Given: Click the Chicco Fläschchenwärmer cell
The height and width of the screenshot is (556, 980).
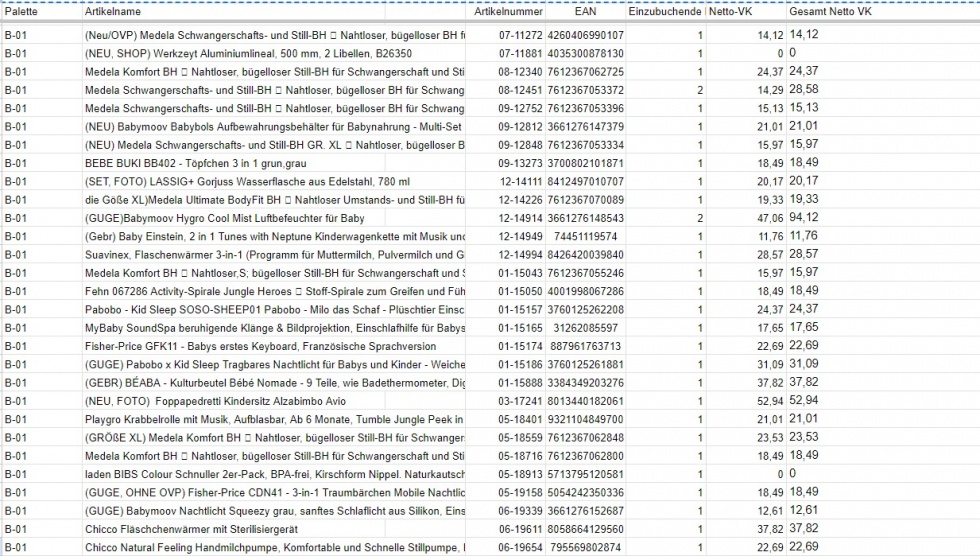Looking at the screenshot, I should (275, 529).
